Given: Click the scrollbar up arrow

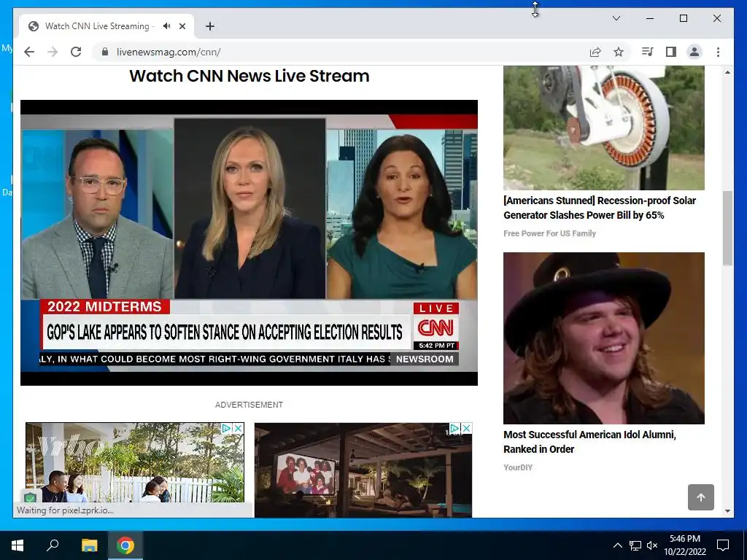Looking at the screenshot, I should click(727, 72).
